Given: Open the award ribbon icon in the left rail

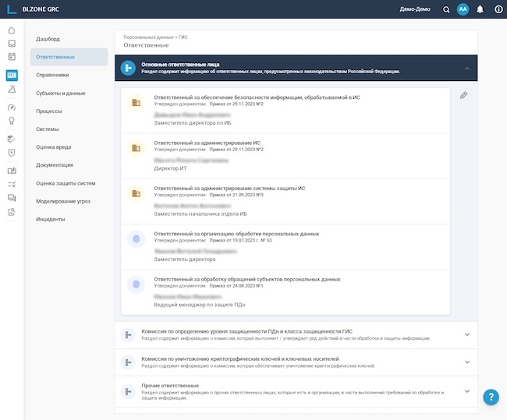Looking at the screenshot, I should pos(12,121).
